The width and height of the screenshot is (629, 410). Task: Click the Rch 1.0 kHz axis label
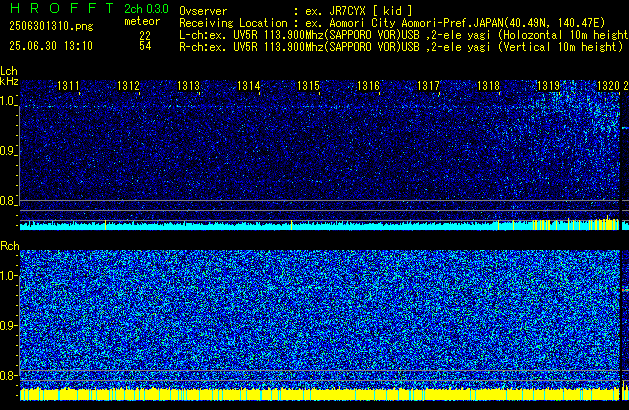click(x=8, y=276)
